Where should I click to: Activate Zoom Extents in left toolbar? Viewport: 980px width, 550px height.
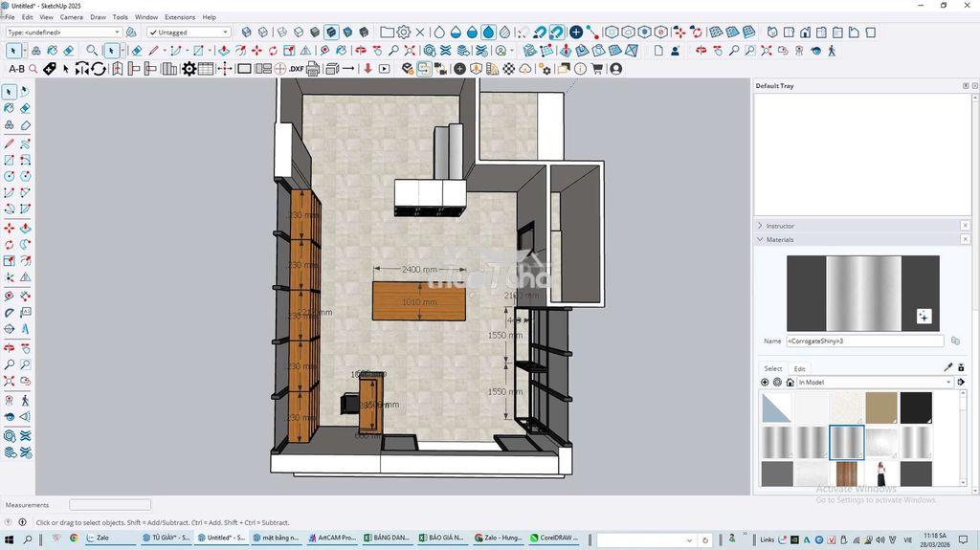tap(10, 381)
